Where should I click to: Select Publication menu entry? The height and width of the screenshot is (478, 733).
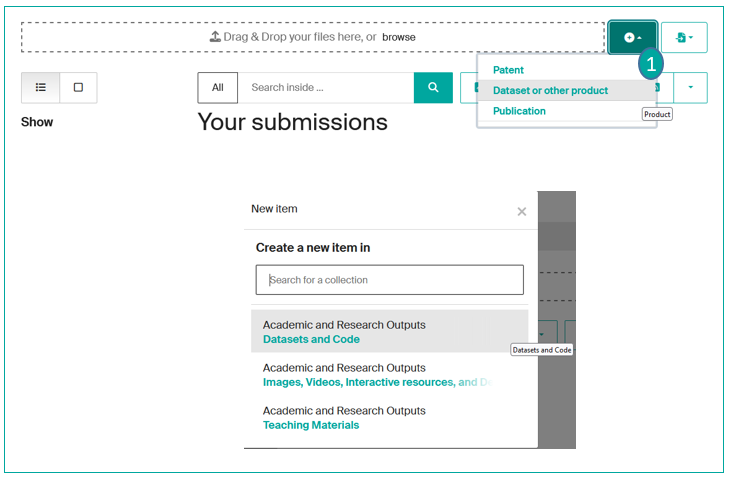point(519,111)
